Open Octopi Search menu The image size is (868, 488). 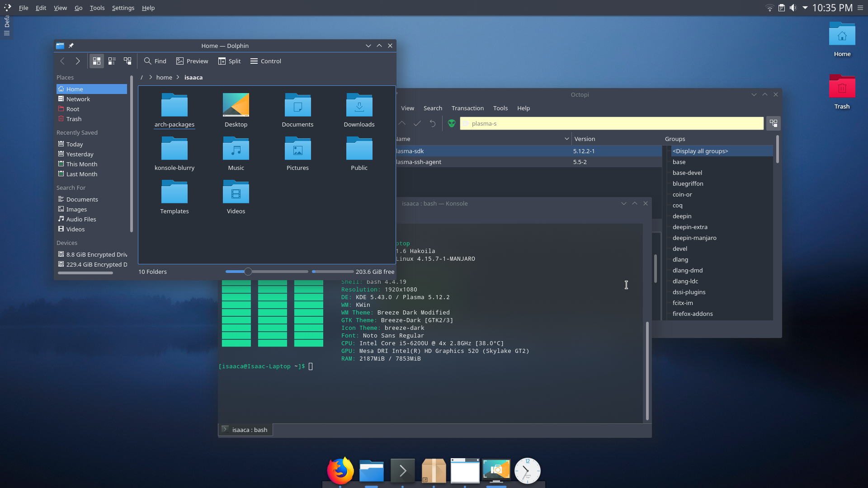tap(433, 108)
